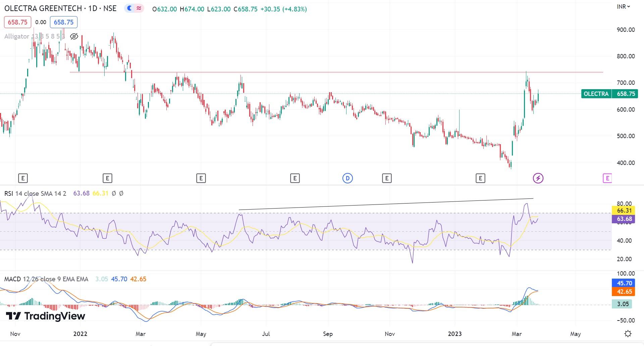Click the pink approximate-equals data icon

pyautogui.click(x=139, y=9)
